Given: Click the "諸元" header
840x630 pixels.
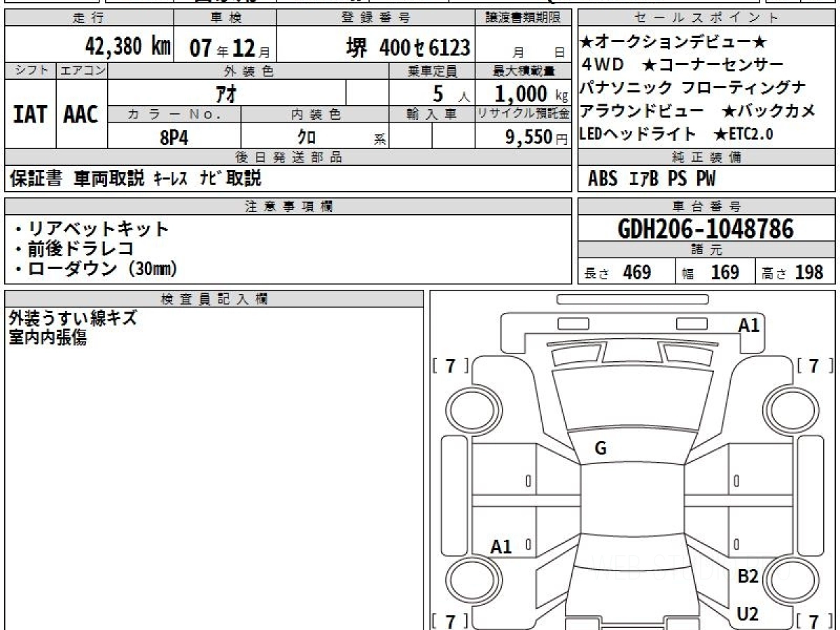Looking at the screenshot, I should pyautogui.click(x=707, y=250).
